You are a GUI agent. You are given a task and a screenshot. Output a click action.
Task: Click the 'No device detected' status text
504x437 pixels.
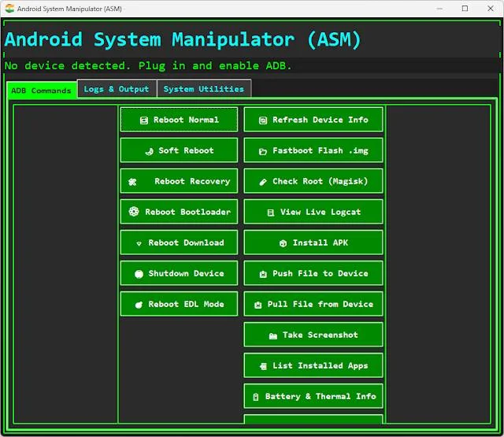(x=148, y=65)
